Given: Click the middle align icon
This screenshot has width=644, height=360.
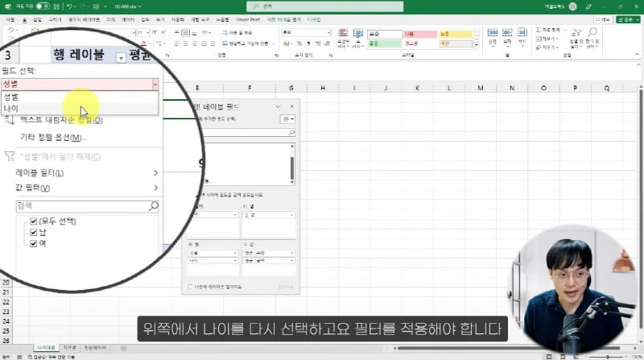Looking at the screenshot, I should [x=186, y=32].
